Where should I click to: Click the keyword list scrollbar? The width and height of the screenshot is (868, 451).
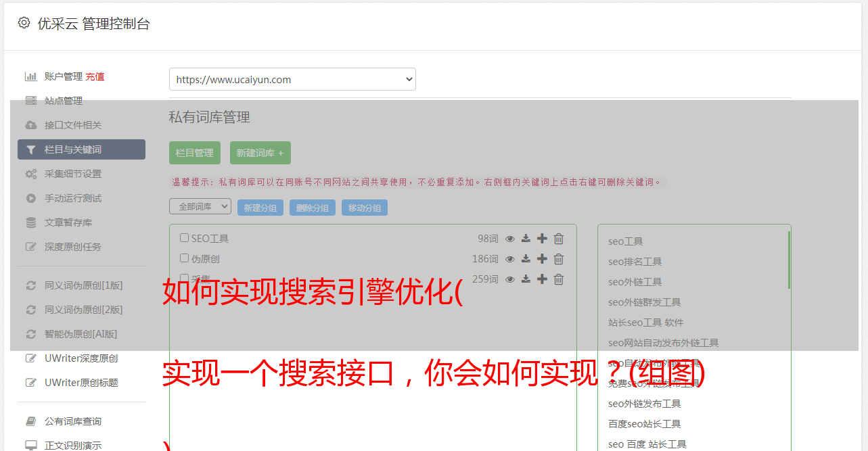789,260
